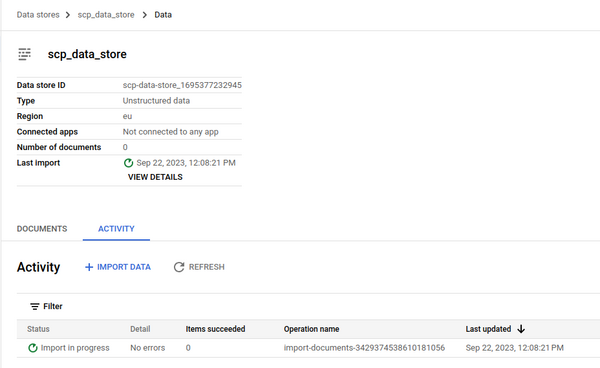The height and width of the screenshot is (368, 600).
Task: Click the 'No errors' detail cell
Action: coord(148,348)
